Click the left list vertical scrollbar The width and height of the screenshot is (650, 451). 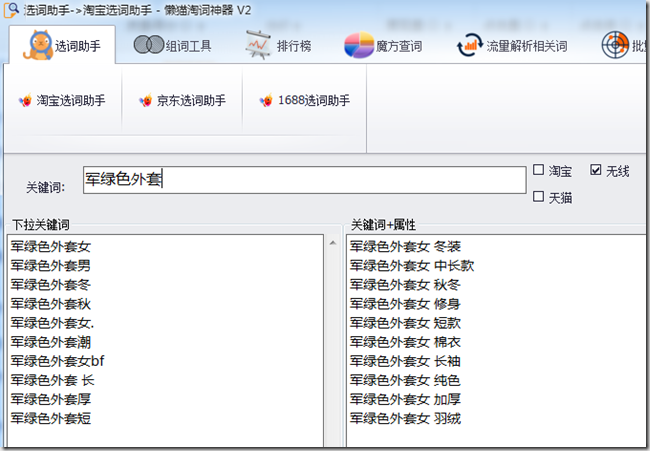click(x=334, y=340)
